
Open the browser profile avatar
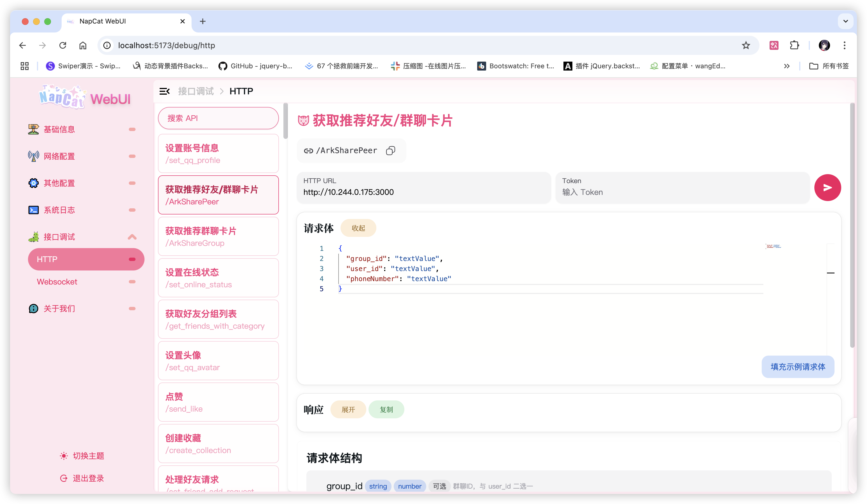tap(824, 45)
